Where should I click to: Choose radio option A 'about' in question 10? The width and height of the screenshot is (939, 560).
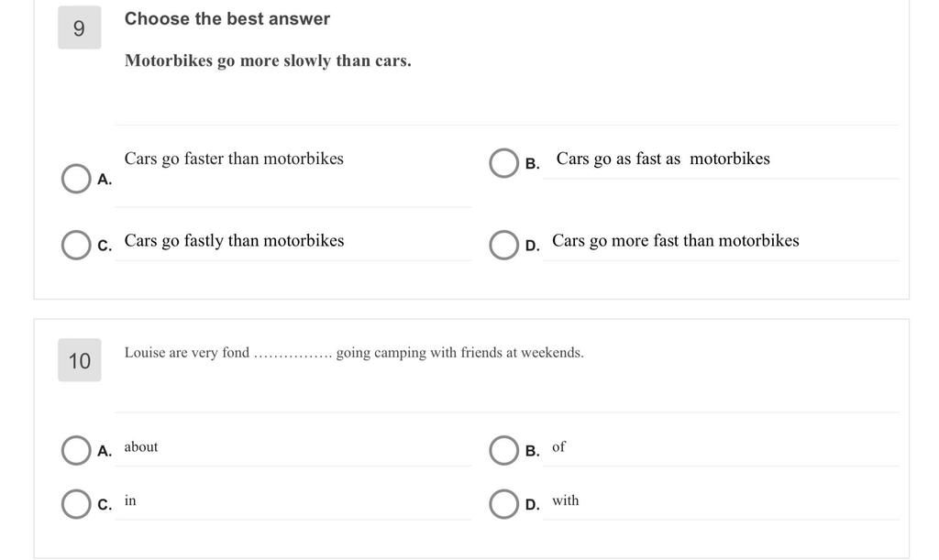pos(76,451)
